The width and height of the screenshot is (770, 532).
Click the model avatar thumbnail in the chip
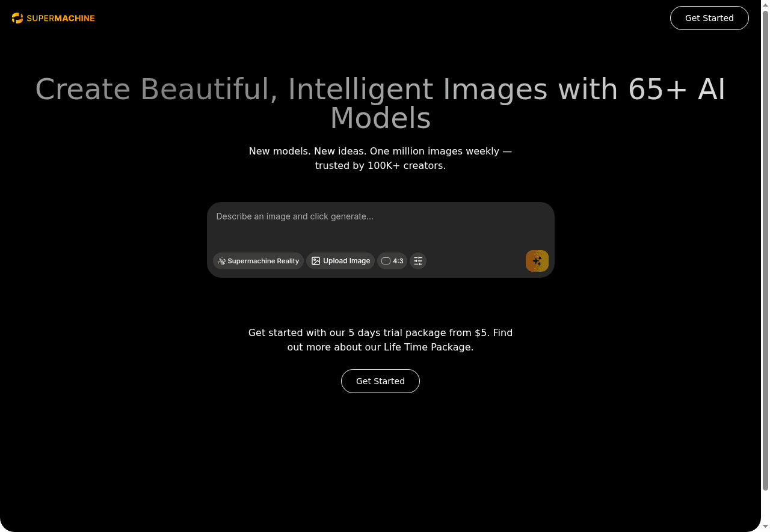point(221,261)
